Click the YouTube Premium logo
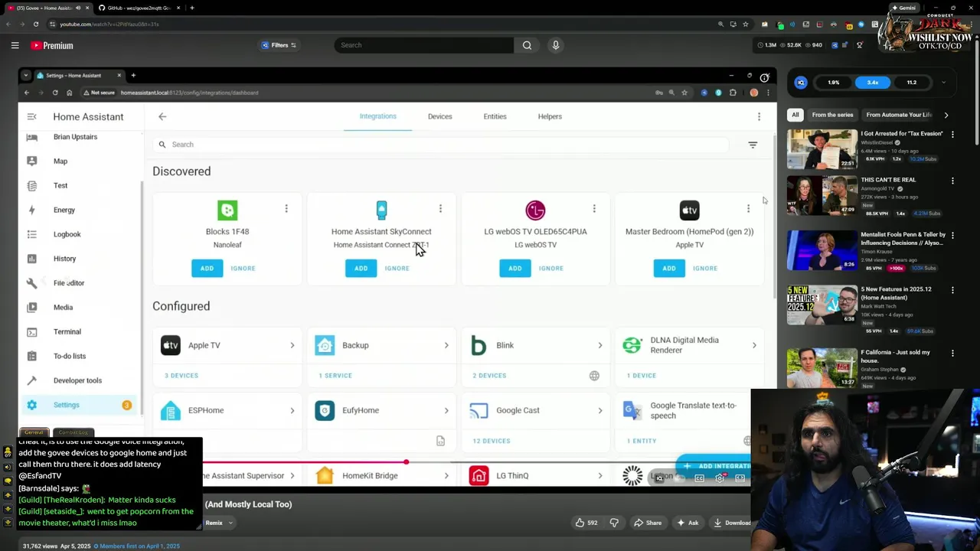The height and width of the screenshot is (551, 980). tap(52, 45)
